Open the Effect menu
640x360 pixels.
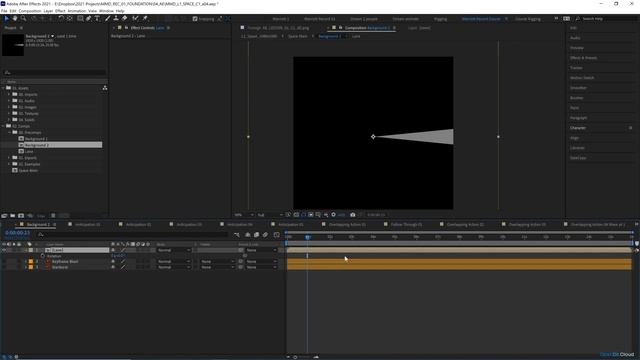pos(60,11)
